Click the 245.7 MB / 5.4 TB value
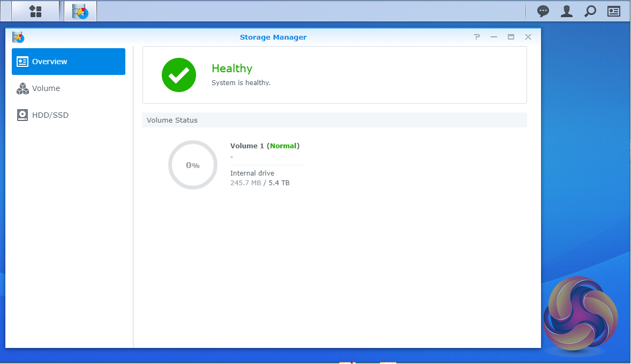The image size is (631, 364). [x=260, y=183]
